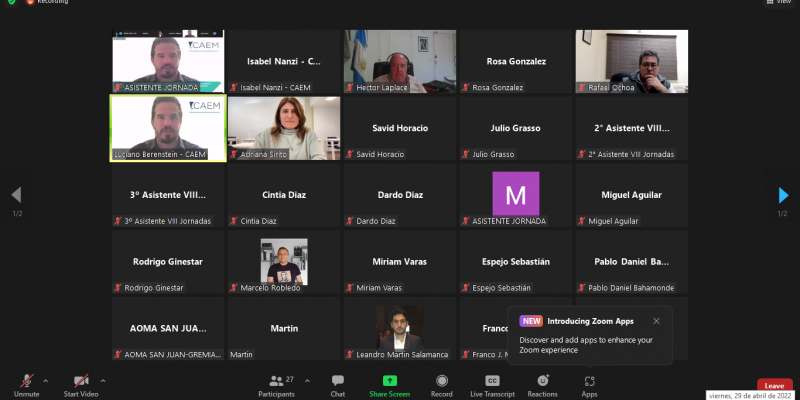The image size is (800, 400).
Task: Select Leandro Martin Salamanca video tile
Action: coord(400,329)
